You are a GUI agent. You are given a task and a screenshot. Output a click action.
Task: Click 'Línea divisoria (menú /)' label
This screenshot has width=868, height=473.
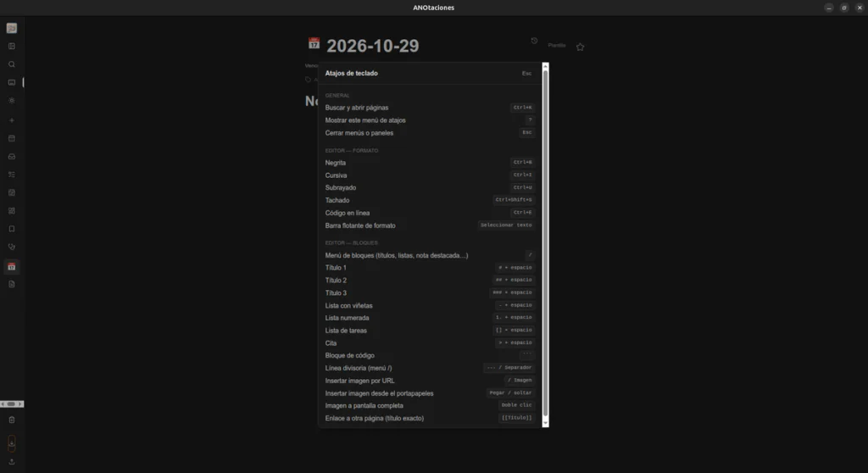[x=359, y=368]
